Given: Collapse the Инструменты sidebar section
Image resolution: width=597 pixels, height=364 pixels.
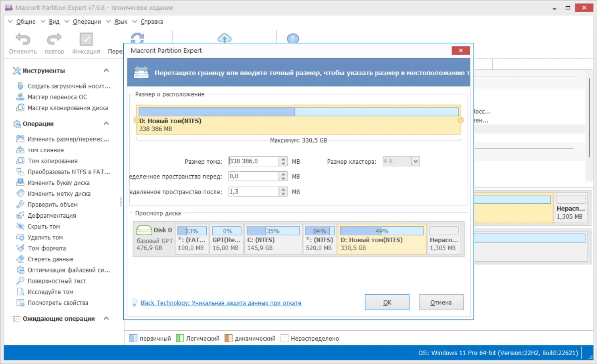Looking at the screenshot, I should pos(106,71).
